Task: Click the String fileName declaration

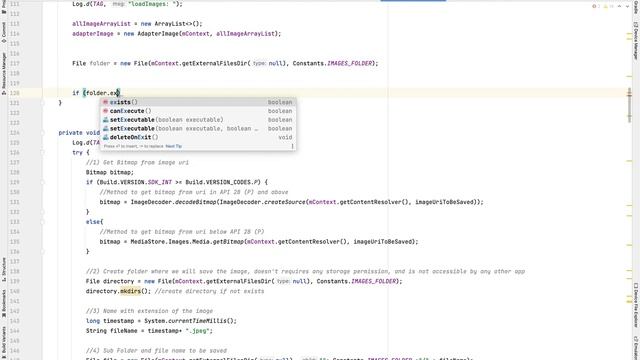Action: [149, 331]
